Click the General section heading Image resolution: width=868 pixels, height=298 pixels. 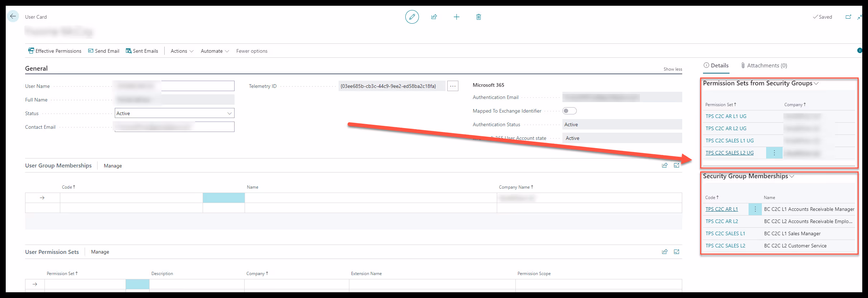point(36,68)
